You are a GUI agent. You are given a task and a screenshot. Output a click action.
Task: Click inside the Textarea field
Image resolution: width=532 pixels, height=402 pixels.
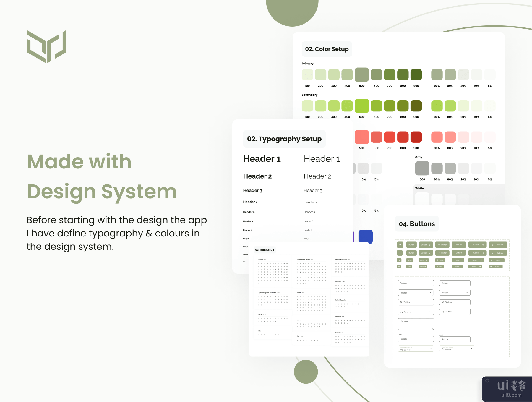coord(416,324)
